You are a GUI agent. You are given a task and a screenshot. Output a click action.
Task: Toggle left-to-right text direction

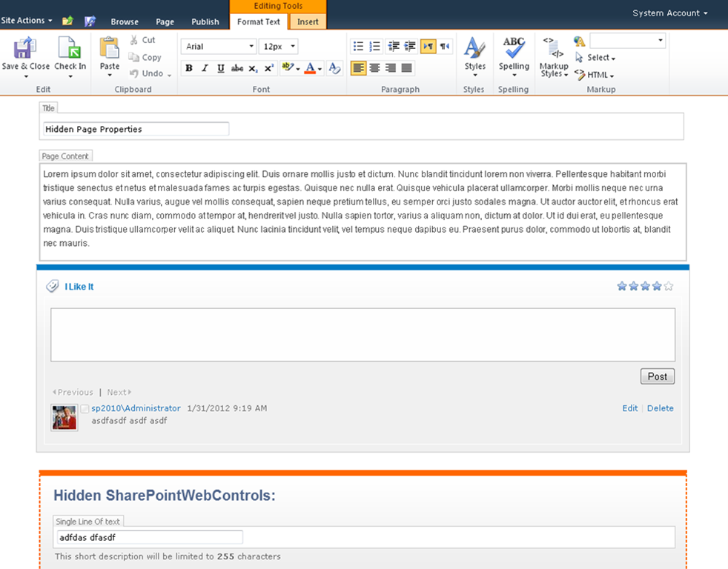[x=428, y=46]
